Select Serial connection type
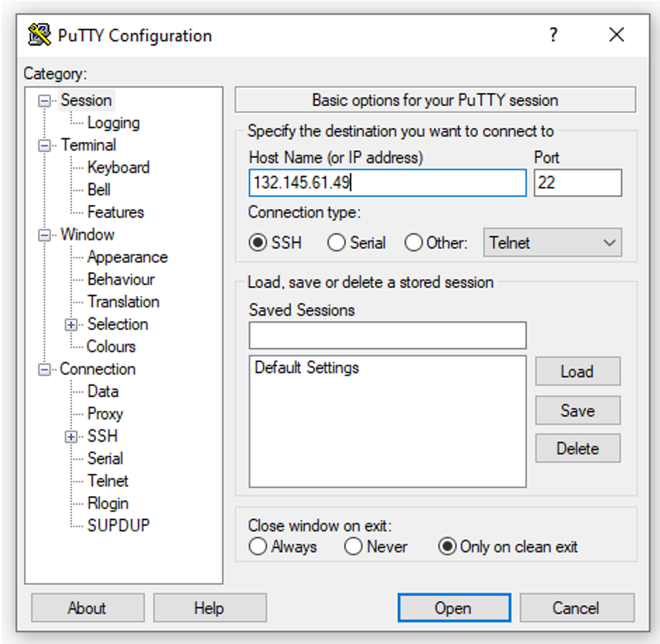 tap(337, 243)
